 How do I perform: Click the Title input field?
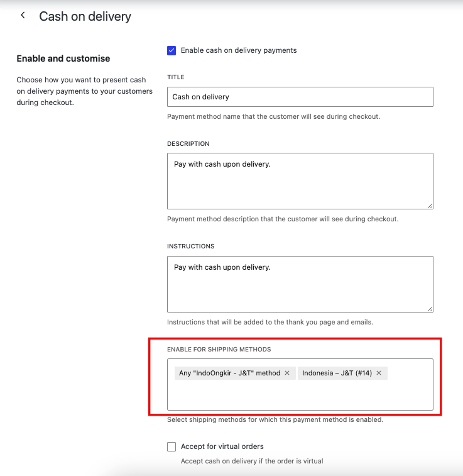coord(300,97)
